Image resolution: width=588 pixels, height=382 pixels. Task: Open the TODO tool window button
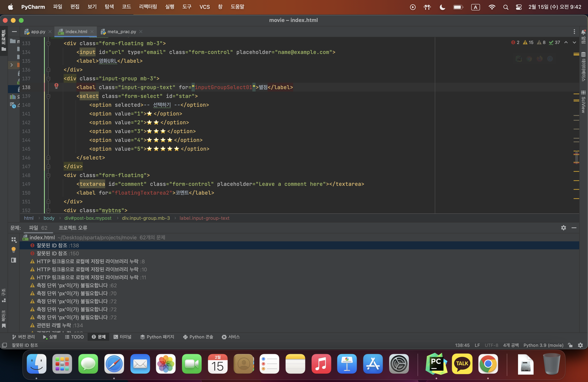pos(74,337)
